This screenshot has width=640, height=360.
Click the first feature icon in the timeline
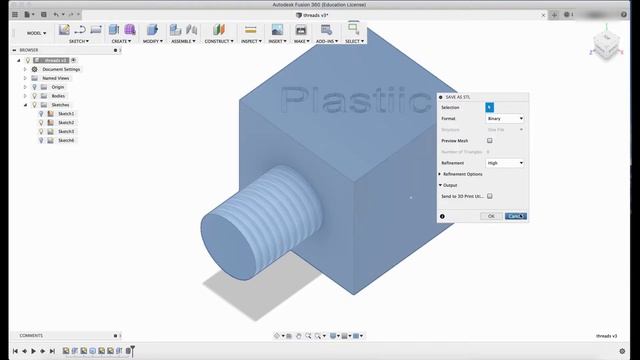point(66,351)
